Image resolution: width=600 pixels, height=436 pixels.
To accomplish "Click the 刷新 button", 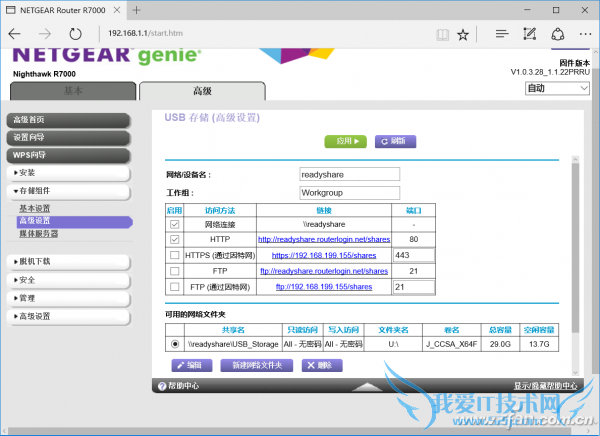I will pos(395,141).
